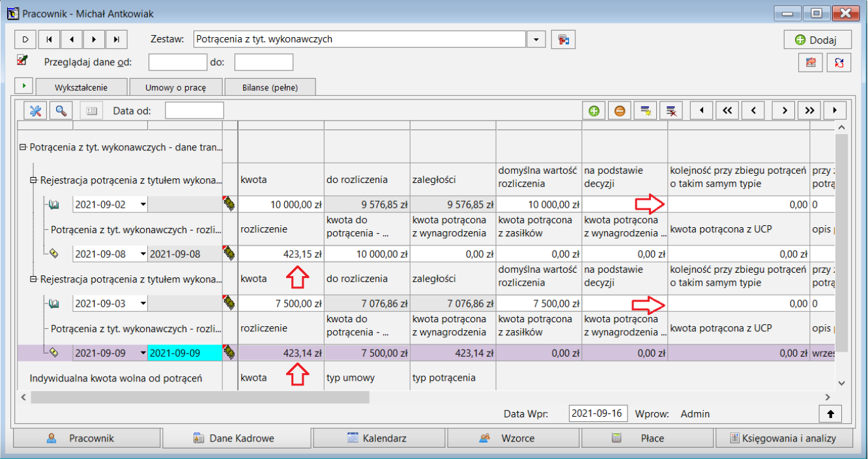Click the banknote icon in 2021-09-03 row
This screenshot has width=868, height=459.
point(230,303)
